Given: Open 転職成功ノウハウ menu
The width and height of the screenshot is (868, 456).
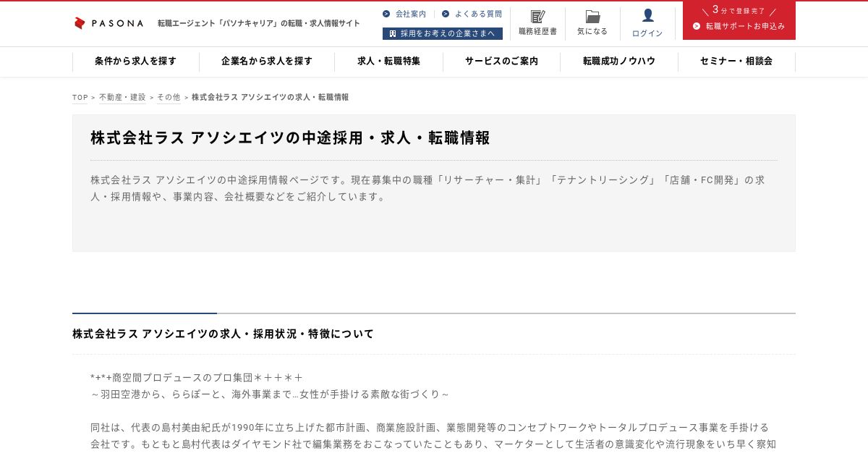Looking at the screenshot, I should click(619, 62).
